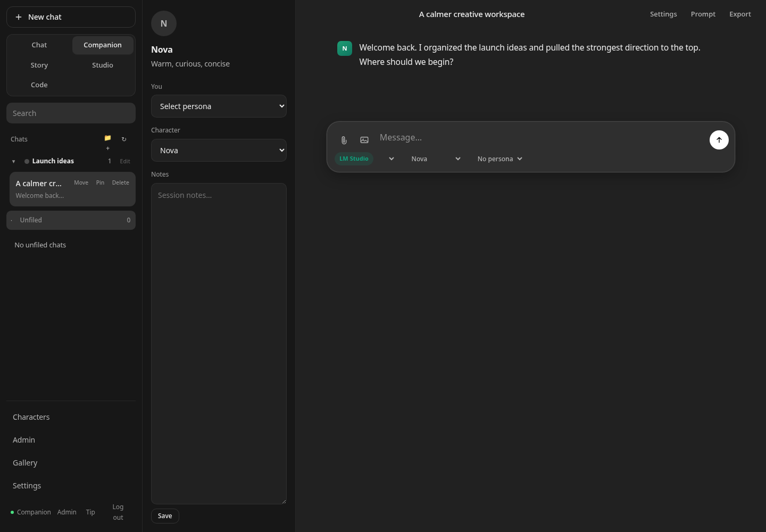
Task: Click the 'A calmer creative workspace' title
Action: tap(472, 14)
